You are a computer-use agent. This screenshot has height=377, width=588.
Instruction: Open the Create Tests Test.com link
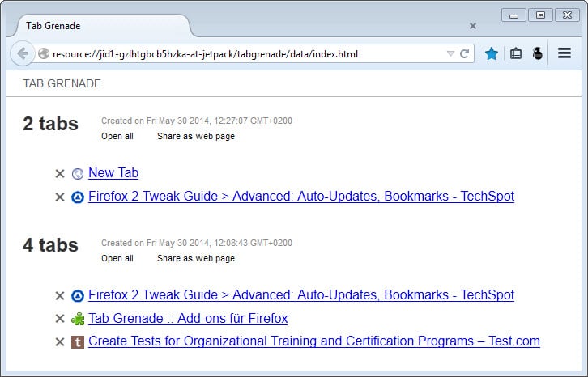click(313, 341)
